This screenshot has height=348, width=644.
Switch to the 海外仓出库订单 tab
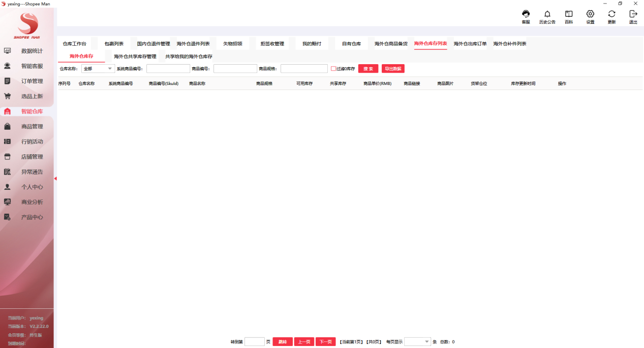469,44
